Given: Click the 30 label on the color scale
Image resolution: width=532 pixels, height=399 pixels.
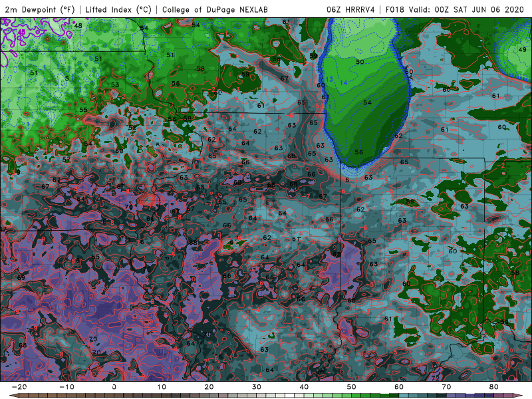Looking at the screenshot, I should (x=257, y=387).
